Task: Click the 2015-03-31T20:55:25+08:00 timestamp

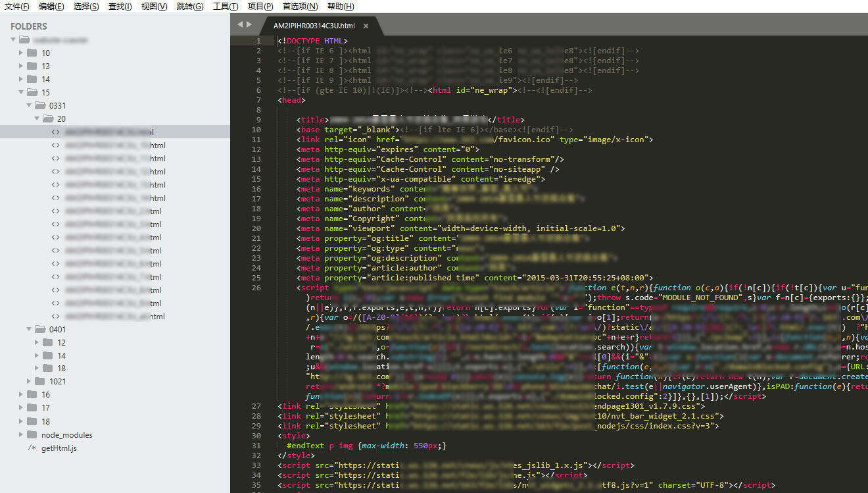Action: click(585, 278)
